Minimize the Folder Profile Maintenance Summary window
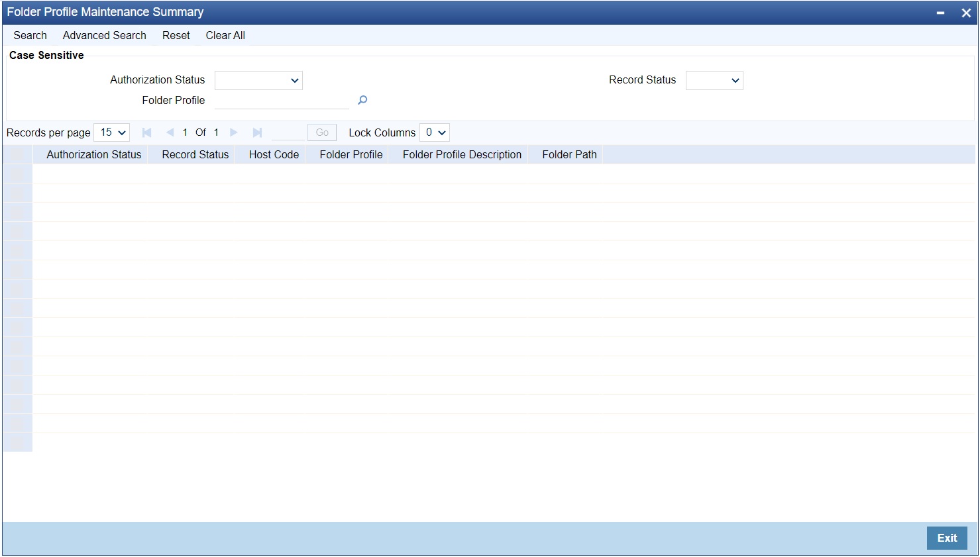The height and width of the screenshot is (557, 980). coord(940,13)
